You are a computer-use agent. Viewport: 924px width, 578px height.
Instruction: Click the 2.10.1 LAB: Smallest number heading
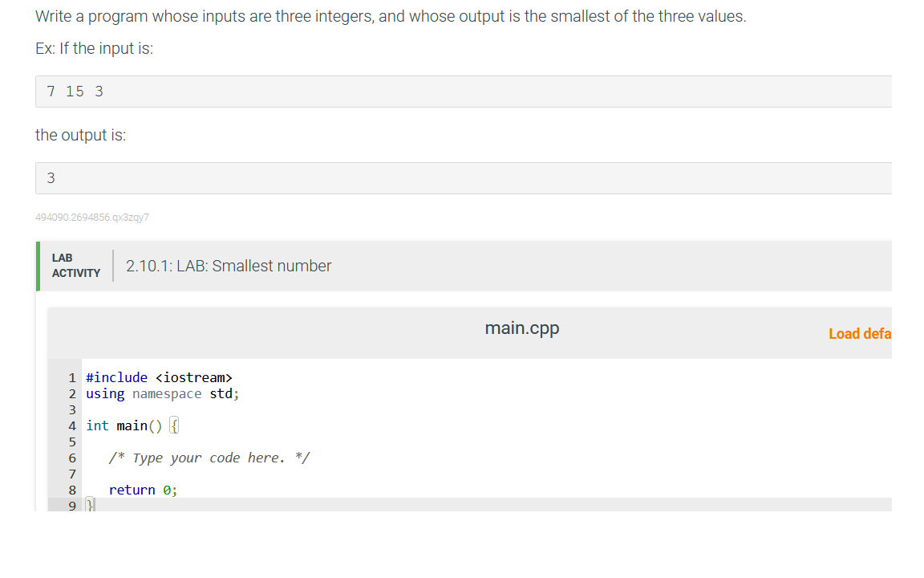pos(229,266)
